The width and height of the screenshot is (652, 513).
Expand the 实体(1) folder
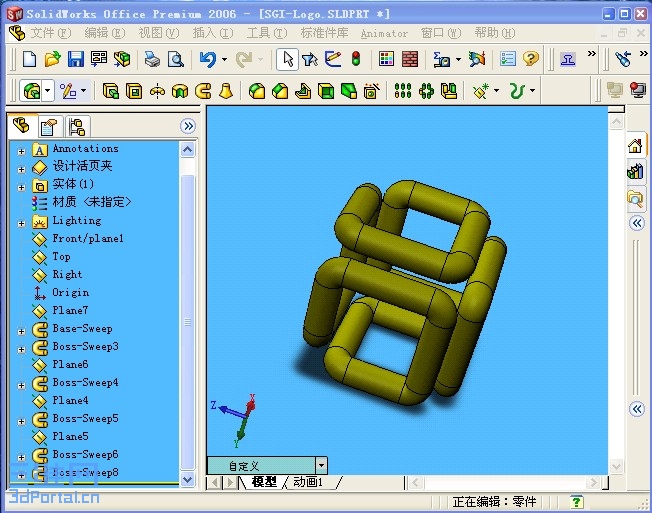[21, 187]
